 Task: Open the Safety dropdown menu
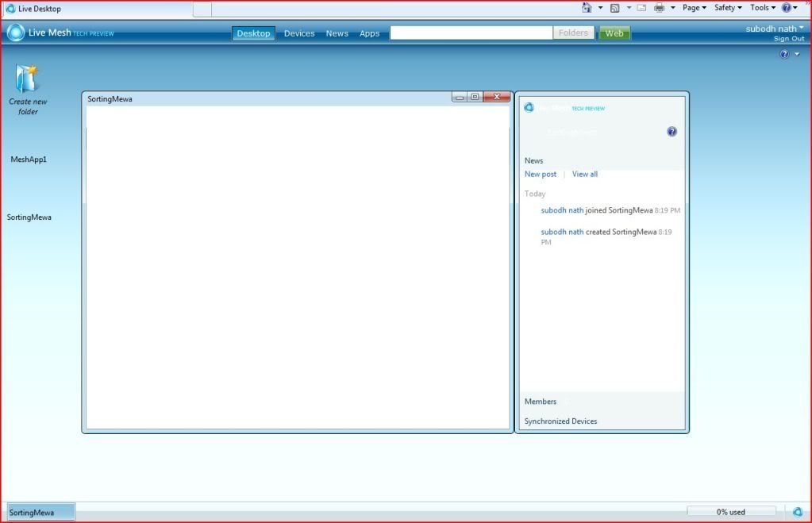(728, 8)
